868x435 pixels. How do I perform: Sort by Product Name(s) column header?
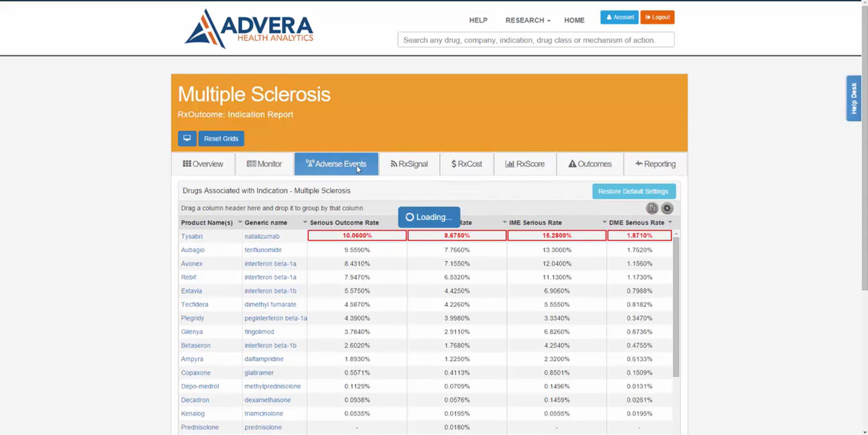(207, 223)
